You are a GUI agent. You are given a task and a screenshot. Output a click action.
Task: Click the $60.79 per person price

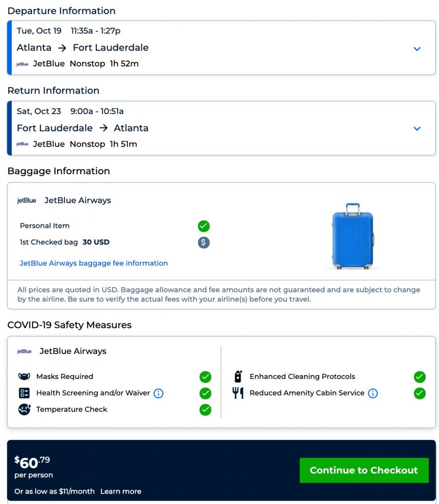(33, 463)
